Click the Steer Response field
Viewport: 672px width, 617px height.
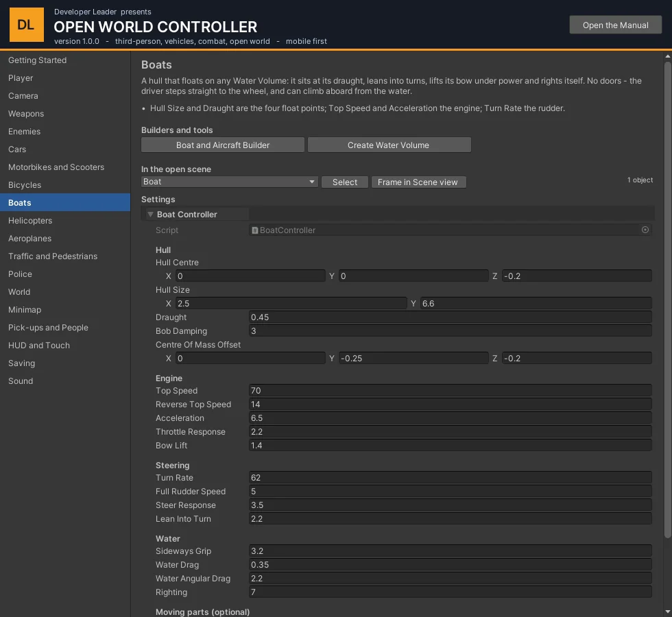450,505
